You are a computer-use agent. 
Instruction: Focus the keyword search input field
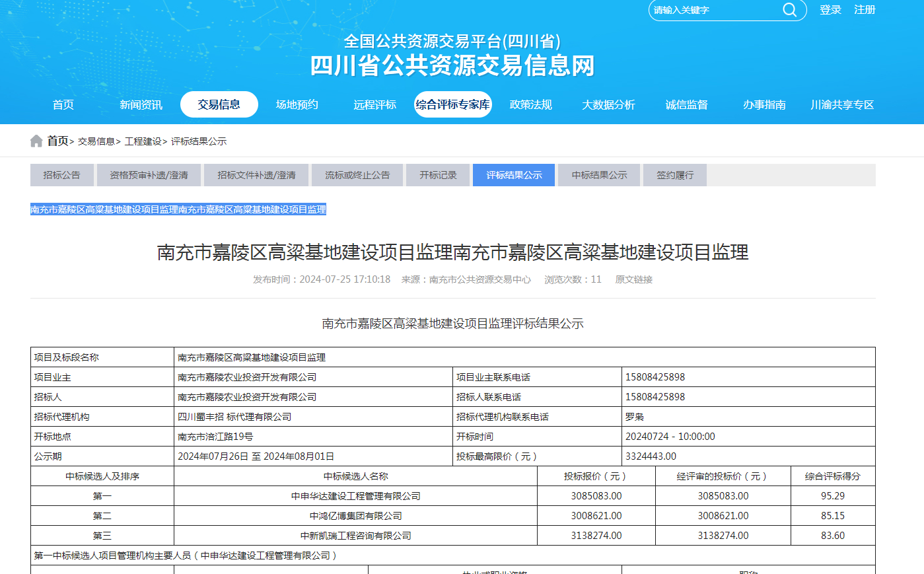(x=715, y=10)
